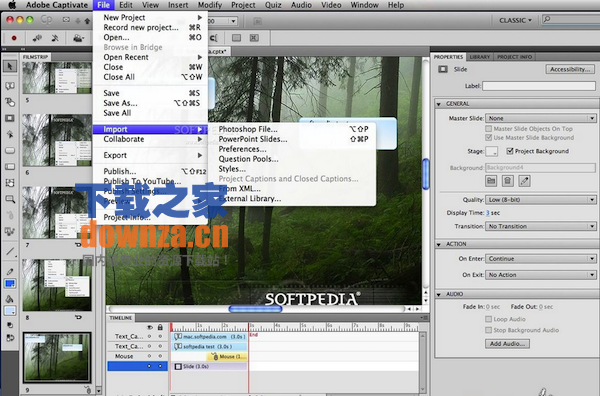The height and width of the screenshot is (396, 600).
Task: Click the Display Time value 3
Action: 488,213
